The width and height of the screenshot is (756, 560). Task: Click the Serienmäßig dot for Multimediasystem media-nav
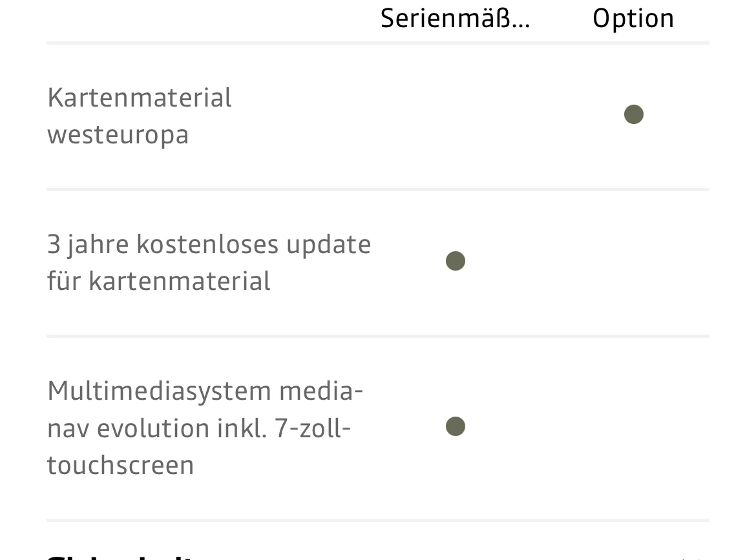455,426
